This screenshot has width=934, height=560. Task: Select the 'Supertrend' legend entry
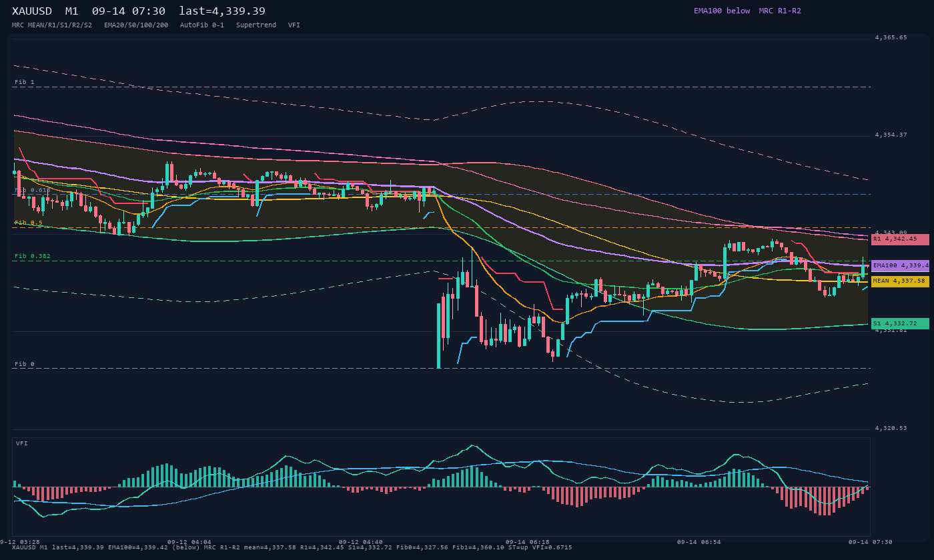click(x=256, y=25)
